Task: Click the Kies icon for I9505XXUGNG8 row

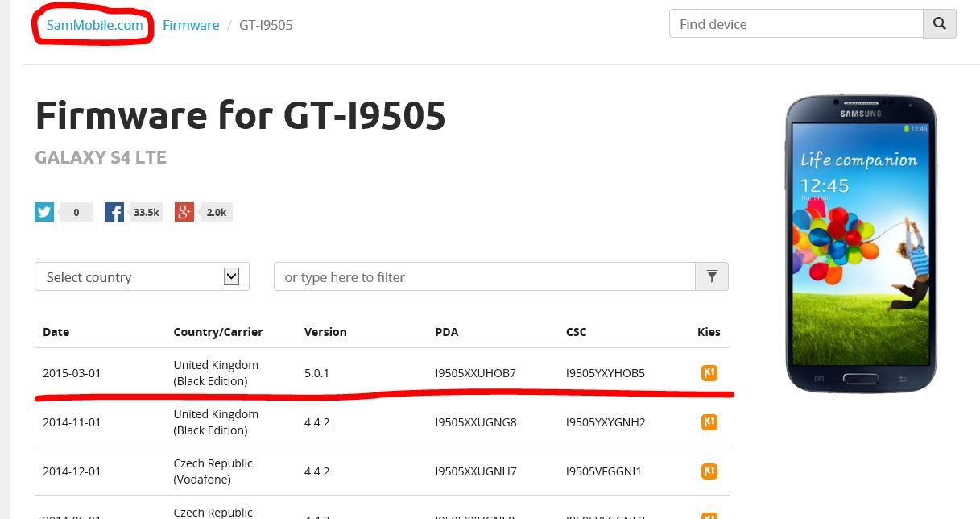Action: 709,422
